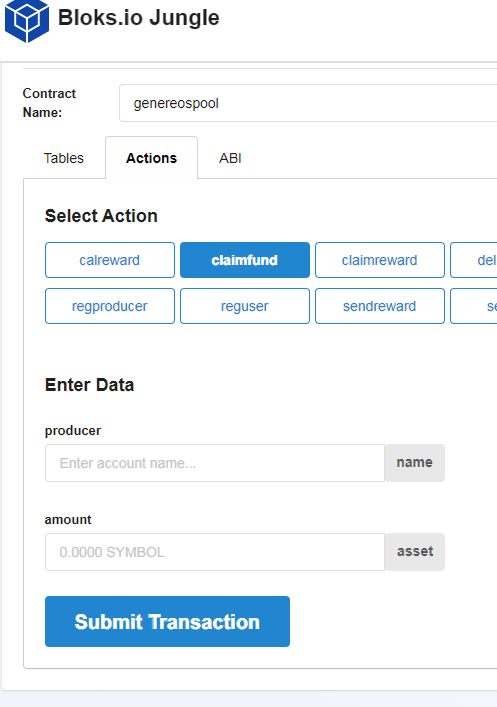The image size is (497, 707).
Task: Select the claimfund action button
Action: 245,260
